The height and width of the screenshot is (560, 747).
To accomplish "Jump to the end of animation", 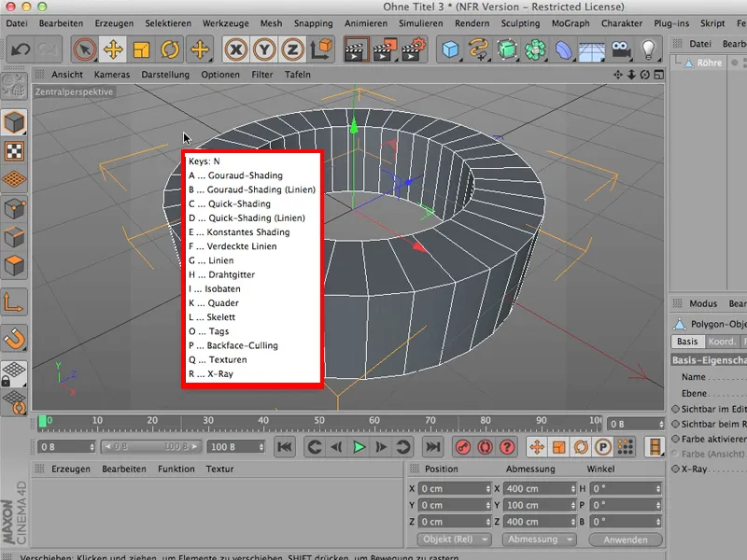I will [x=432, y=447].
